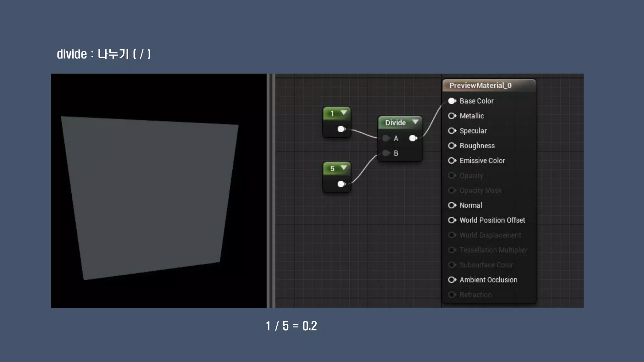644x362 pixels.
Task: Select the PreviewMaterial_0 node title
Action: tap(480, 85)
